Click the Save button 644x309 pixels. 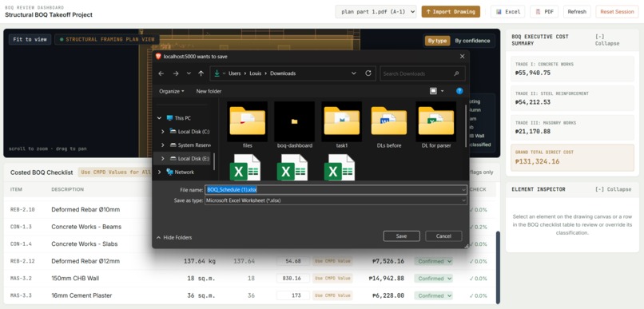[x=401, y=236]
